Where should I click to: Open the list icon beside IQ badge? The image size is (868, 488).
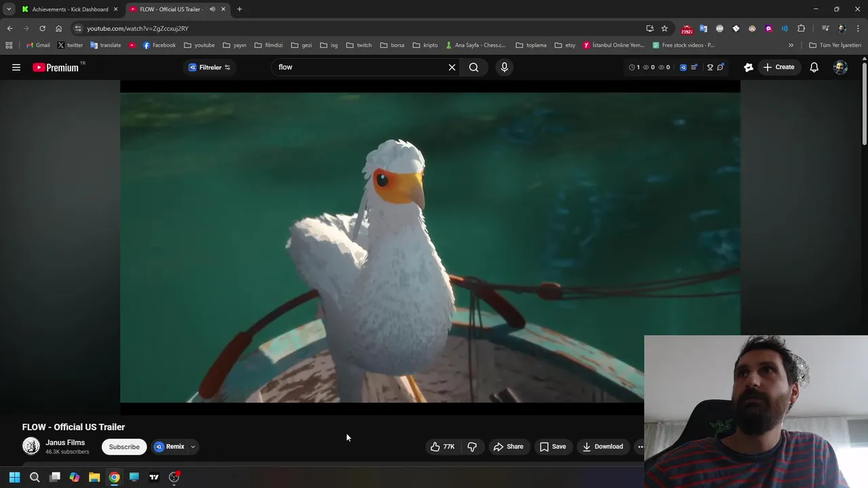pyautogui.click(x=694, y=67)
